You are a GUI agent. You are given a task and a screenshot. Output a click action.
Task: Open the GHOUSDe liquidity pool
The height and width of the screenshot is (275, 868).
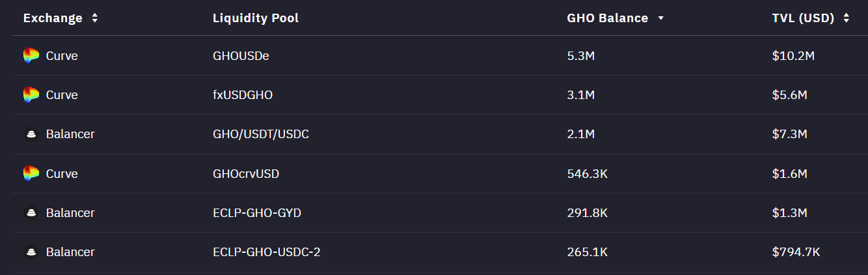[241, 56]
